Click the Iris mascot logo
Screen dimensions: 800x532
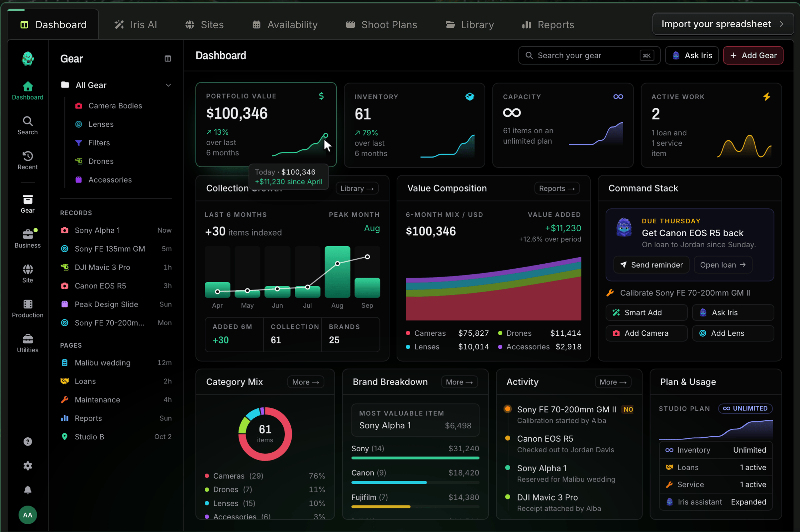(x=28, y=59)
